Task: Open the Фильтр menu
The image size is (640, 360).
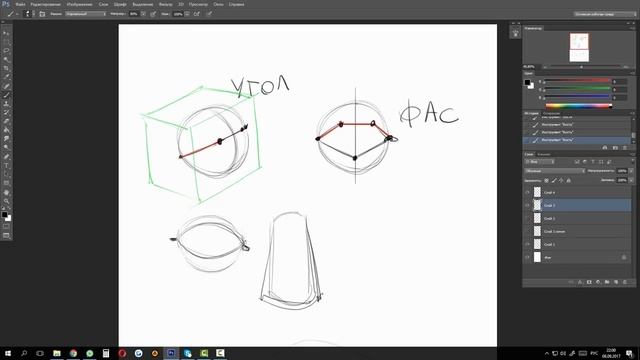Action: [165, 4]
